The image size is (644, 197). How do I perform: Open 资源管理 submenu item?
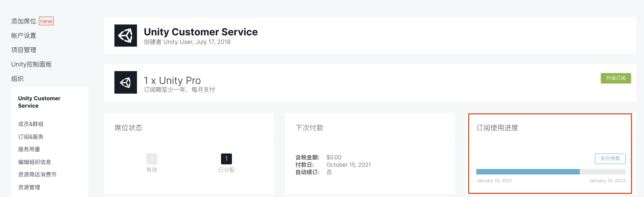click(29, 187)
